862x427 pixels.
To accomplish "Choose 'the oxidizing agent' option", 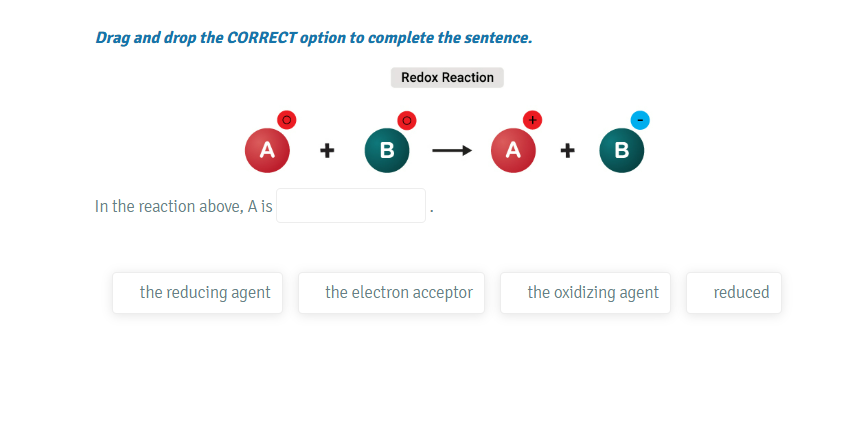I will tap(585, 293).
